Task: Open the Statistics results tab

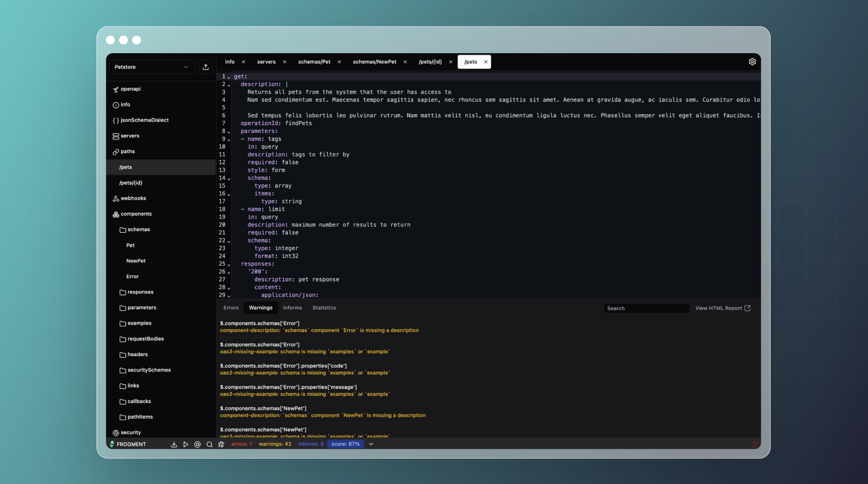Action: 324,308
